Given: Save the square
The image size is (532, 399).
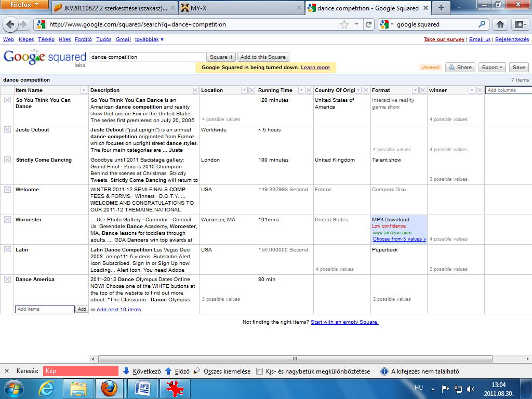Looking at the screenshot, I should coord(519,67).
